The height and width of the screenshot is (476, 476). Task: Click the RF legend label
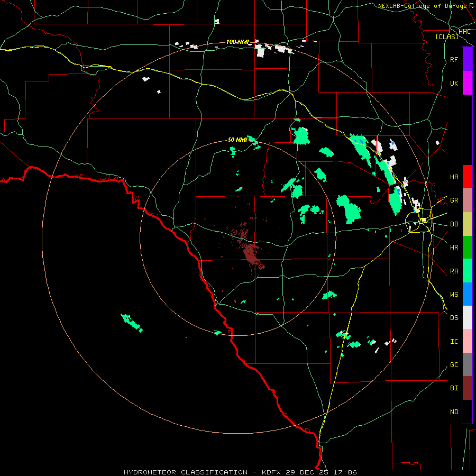pyautogui.click(x=454, y=59)
